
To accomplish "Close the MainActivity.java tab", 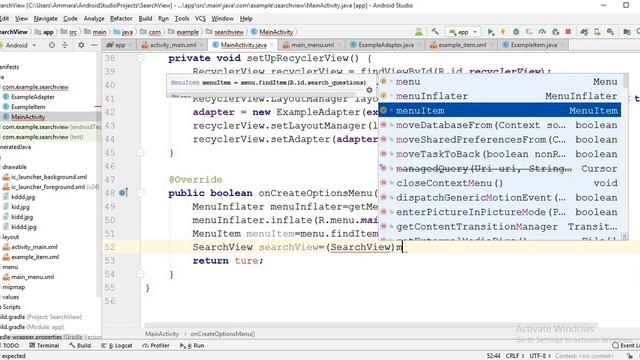I will tap(272, 45).
